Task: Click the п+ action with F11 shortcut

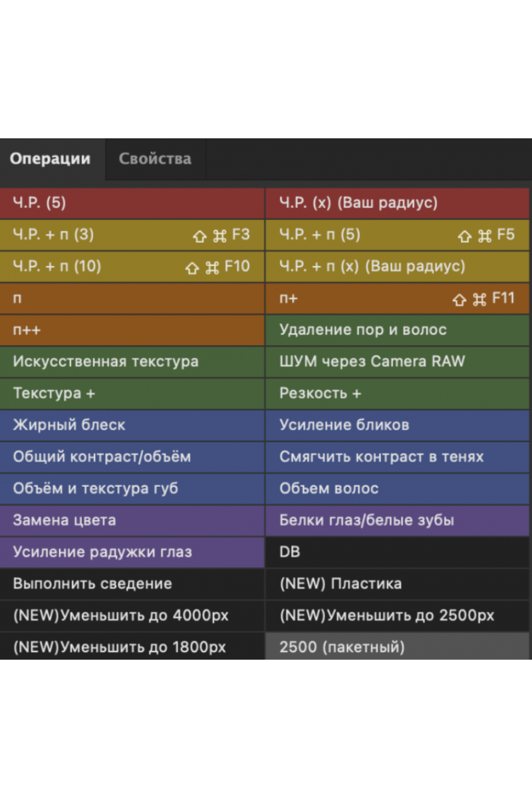Action: pyautogui.click(x=397, y=299)
